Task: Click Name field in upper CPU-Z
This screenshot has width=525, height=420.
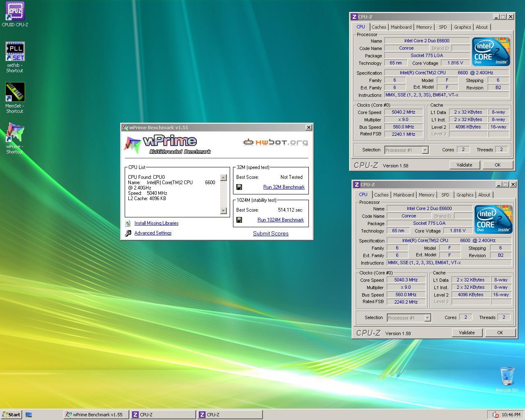Action: [x=427, y=41]
